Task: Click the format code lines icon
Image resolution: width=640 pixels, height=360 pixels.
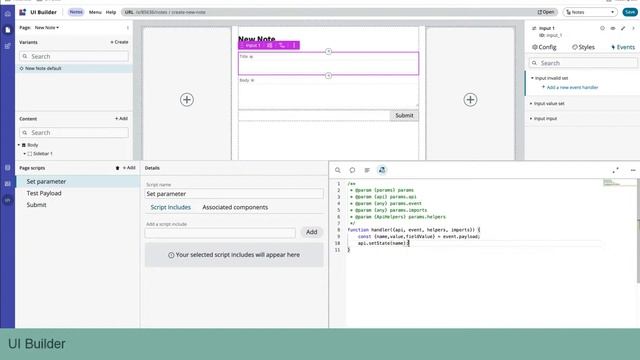Action: (x=367, y=170)
